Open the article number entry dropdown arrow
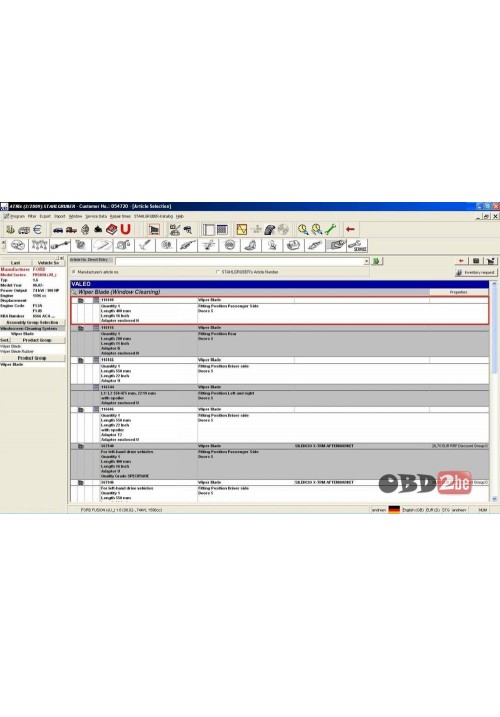Viewport: 500px width, 717px height. tap(366, 261)
